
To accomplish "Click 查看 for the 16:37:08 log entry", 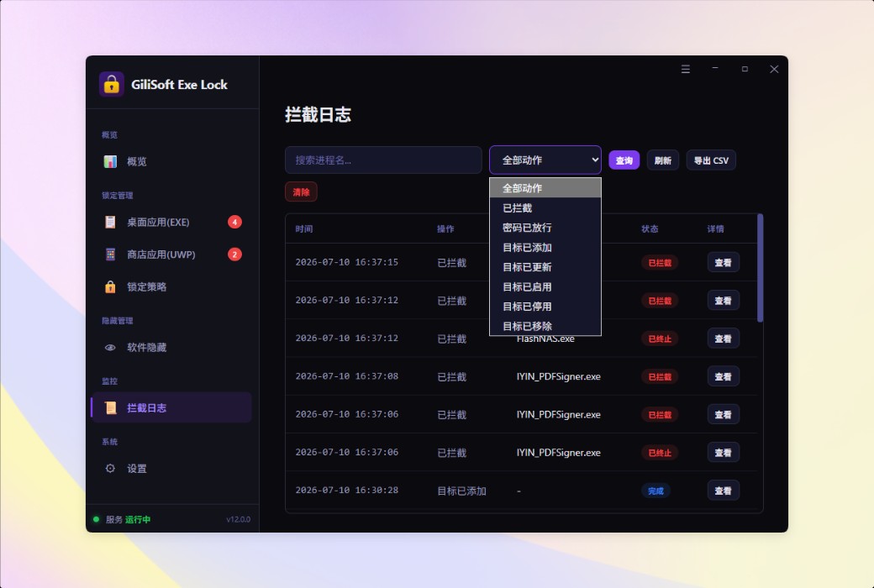I will (x=723, y=377).
